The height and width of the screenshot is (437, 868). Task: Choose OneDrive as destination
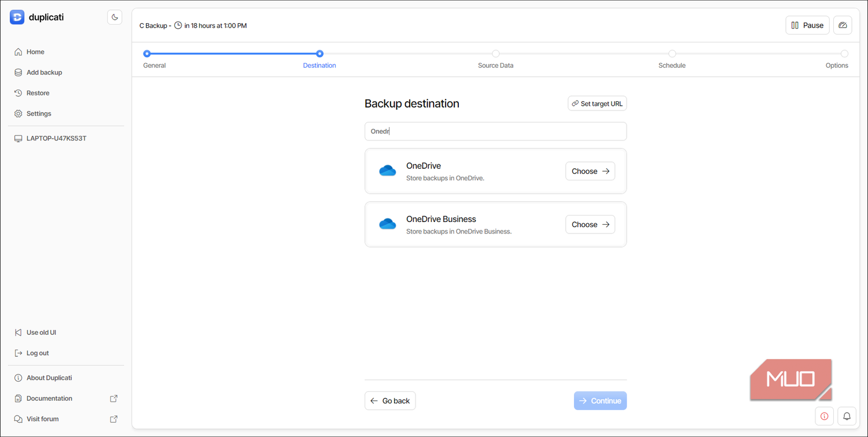590,171
